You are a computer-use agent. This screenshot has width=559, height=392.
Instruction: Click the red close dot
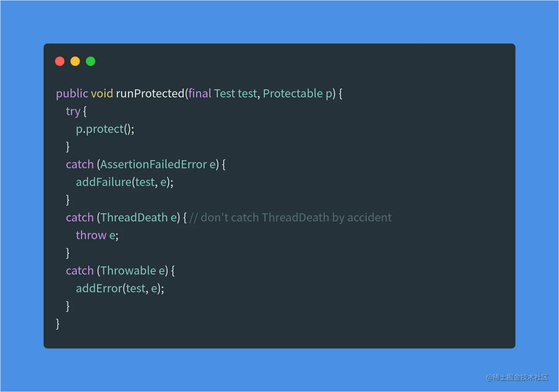click(60, 61)
